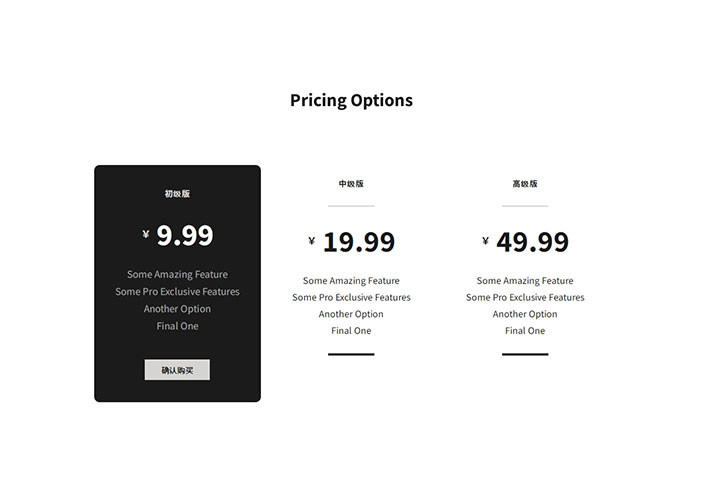The width and height of the screenshot is (710, 501).
Task: Click the thin gray line under 高级版
Action: [525, 206]
